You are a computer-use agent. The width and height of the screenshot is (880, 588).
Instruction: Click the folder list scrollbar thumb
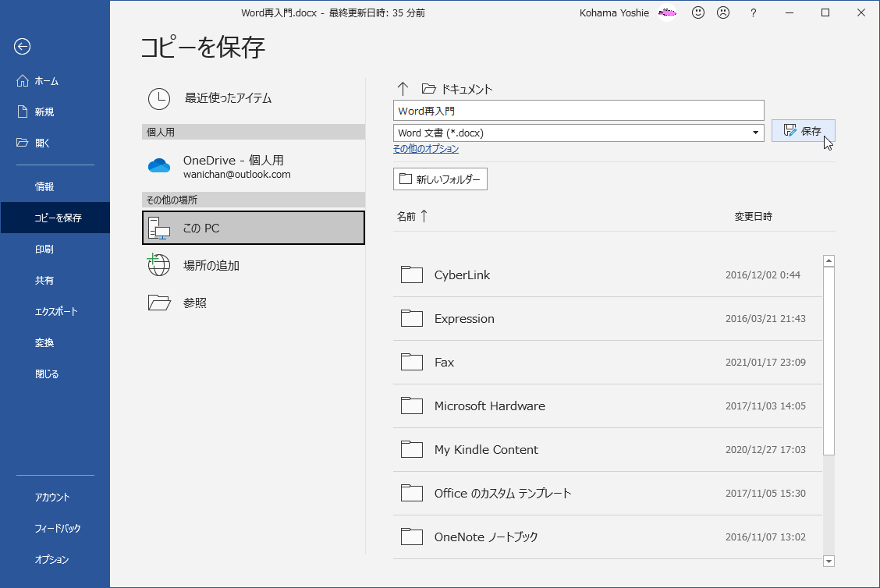(829, 361)
